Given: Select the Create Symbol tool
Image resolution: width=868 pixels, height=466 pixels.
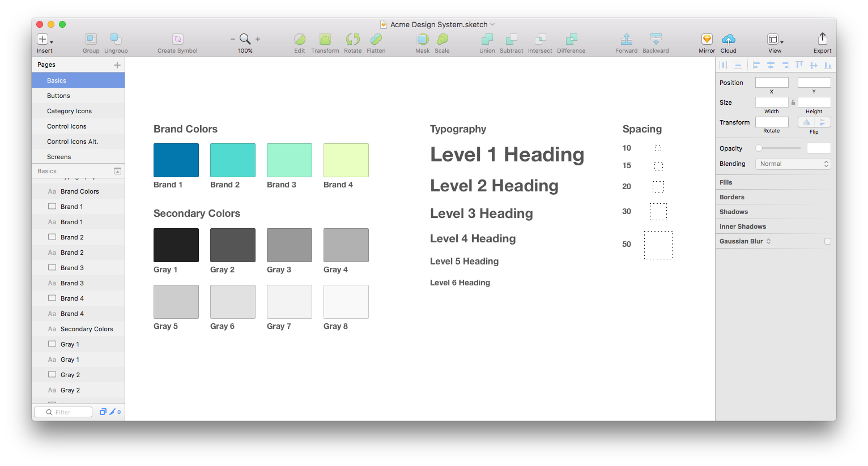Looking at the screenshot, I should (x=177, y=39).
